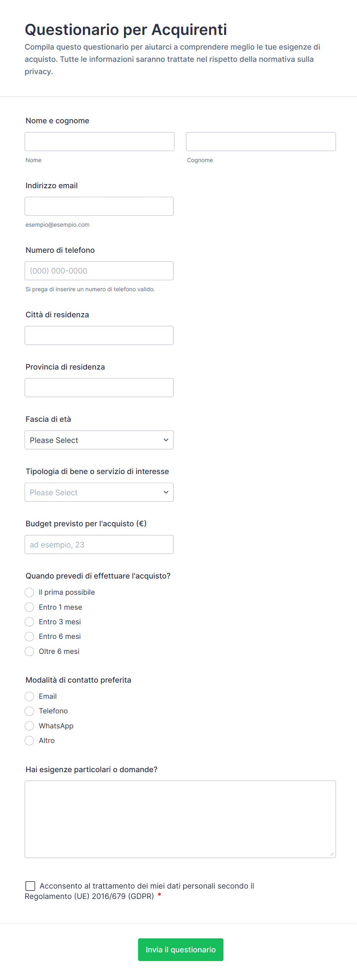Select the 'Il prima possibile' option

tap(30, 592)
